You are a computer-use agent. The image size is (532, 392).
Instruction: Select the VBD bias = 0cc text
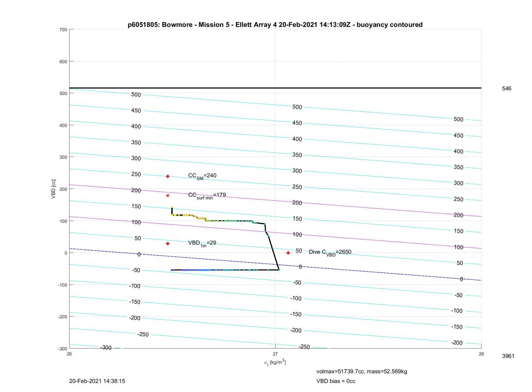pos(336,381)
